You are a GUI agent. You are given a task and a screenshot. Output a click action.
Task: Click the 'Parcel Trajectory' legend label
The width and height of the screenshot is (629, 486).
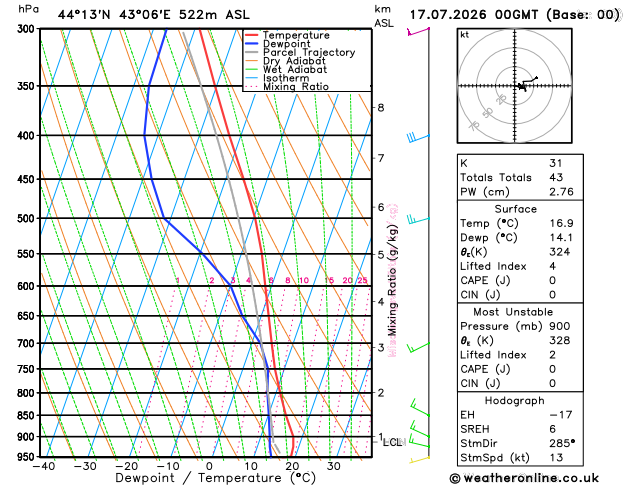[x=309, y=53]
